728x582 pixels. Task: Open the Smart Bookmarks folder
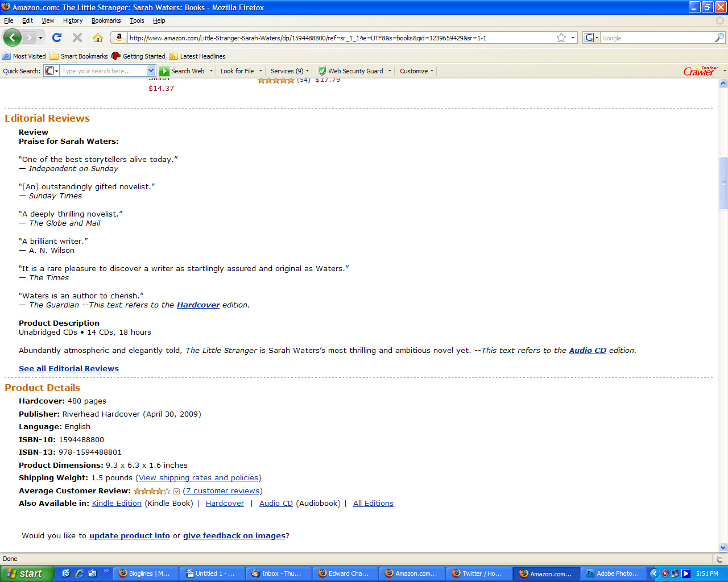[x=78, y=56]
